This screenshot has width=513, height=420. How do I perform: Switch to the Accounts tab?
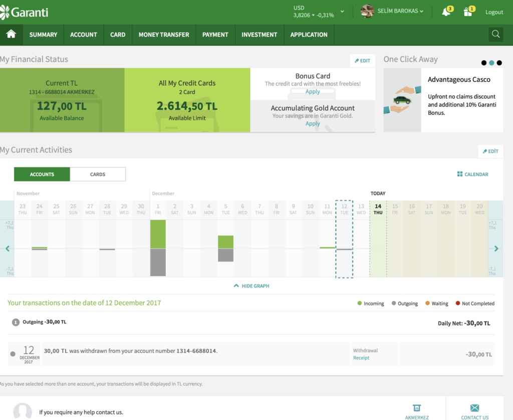42,174
